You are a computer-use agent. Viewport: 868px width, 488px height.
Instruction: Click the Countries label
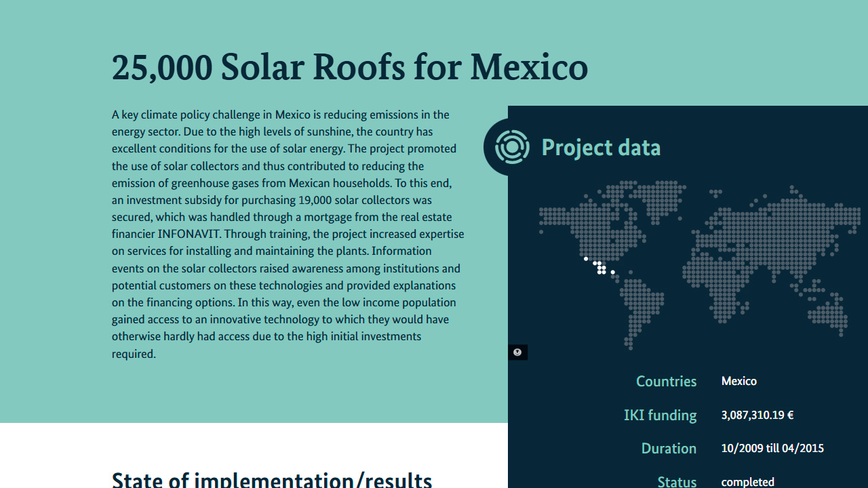[x=666, y=382]
